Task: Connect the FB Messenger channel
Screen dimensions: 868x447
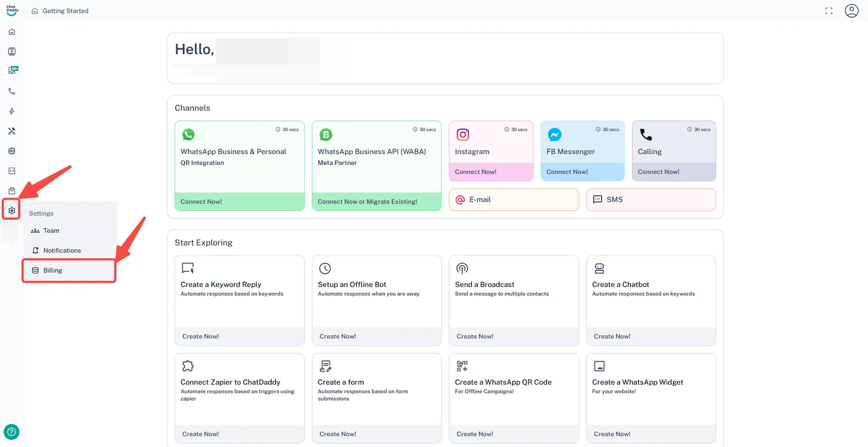Action: [567, 172]
